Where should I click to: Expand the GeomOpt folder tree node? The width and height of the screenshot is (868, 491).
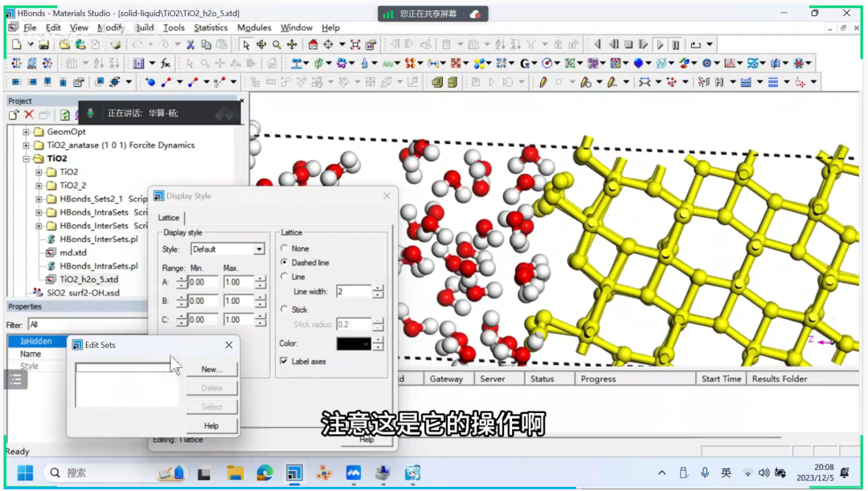pyautogui.click(x=27, y=132)
